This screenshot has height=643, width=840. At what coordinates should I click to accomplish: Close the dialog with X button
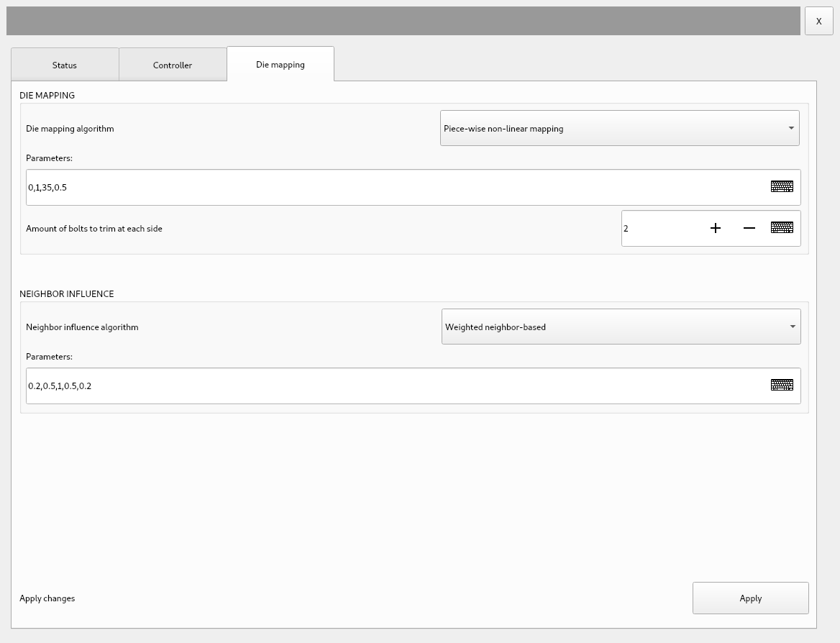[x=818, y=21]
